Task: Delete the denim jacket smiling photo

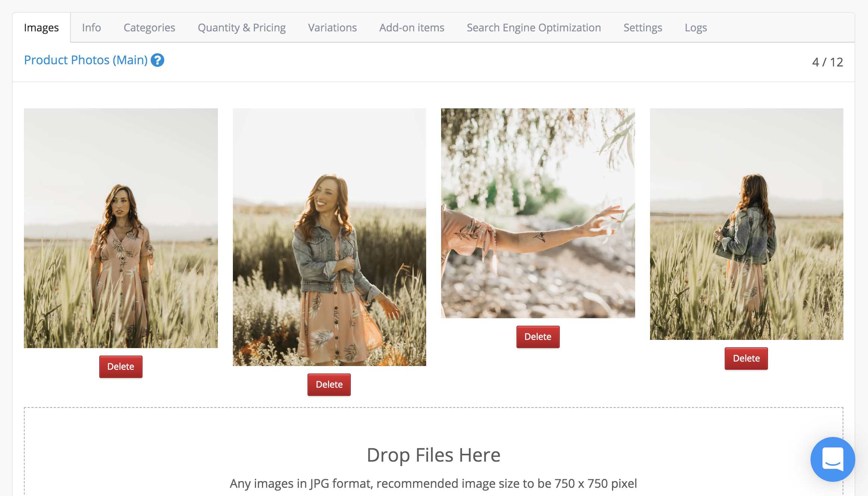Action: [329, 384]
